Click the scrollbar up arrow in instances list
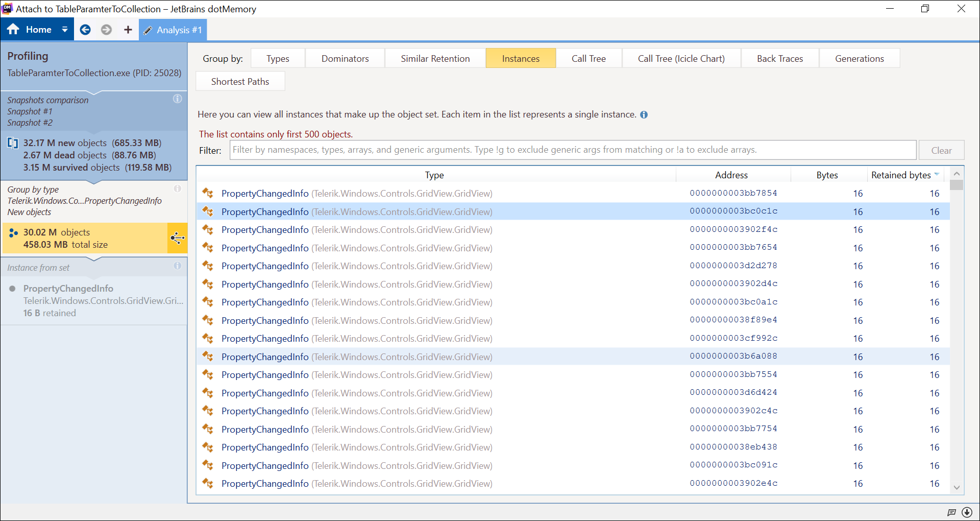Image resolution: width=980 pixels, height=521 pixels. pos(957,174)
